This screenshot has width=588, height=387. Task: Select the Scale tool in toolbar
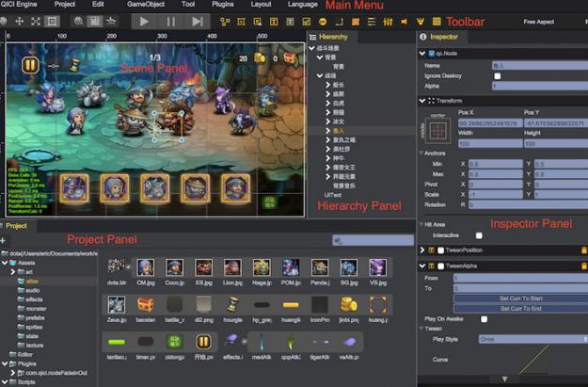coord(36,22)
